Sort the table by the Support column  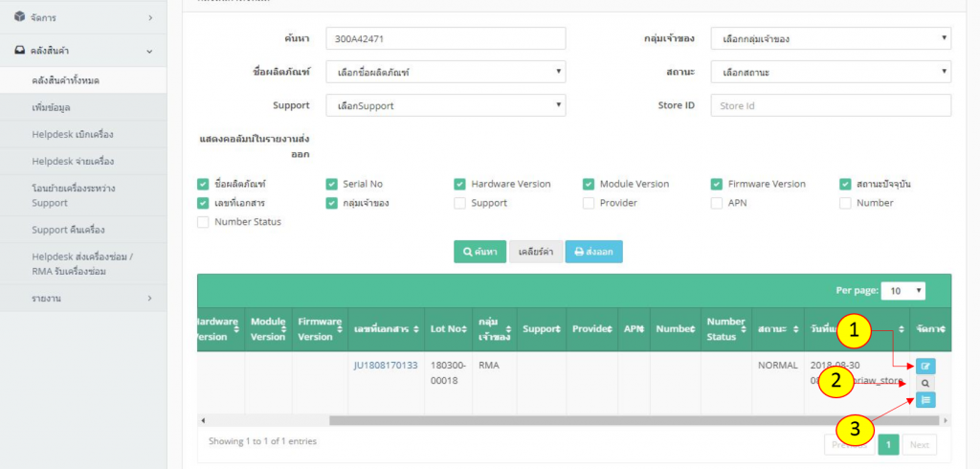(542, 329)
